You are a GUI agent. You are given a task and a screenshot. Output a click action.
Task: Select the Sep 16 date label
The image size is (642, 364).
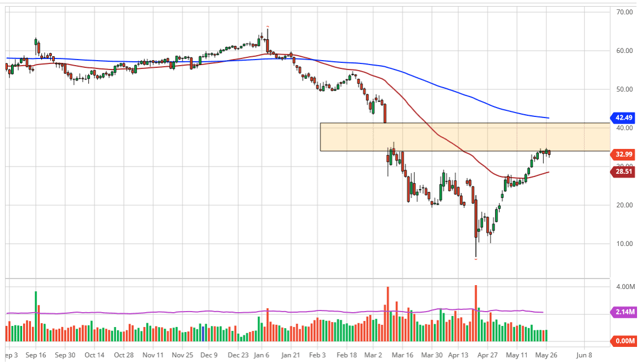(x=35, y=355)
